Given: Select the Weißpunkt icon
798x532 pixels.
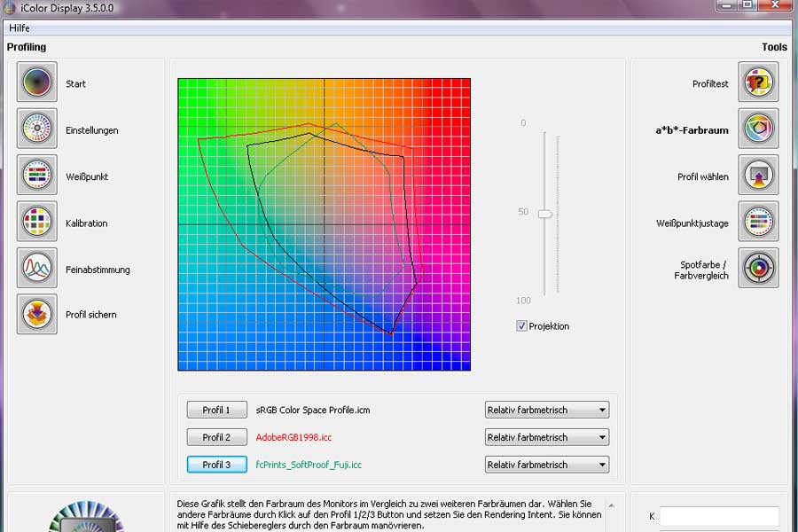Looking at the screenshot, I should coord(36,175).
